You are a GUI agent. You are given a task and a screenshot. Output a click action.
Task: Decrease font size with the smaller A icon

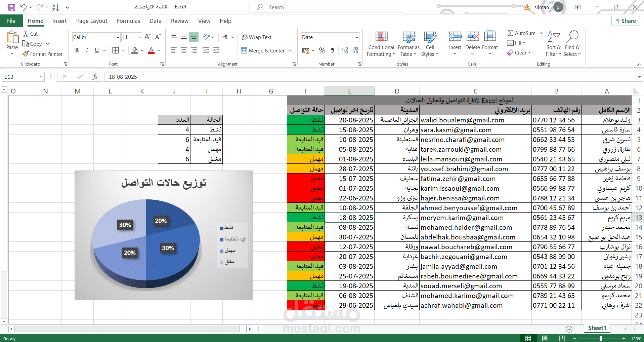point(158,37)
